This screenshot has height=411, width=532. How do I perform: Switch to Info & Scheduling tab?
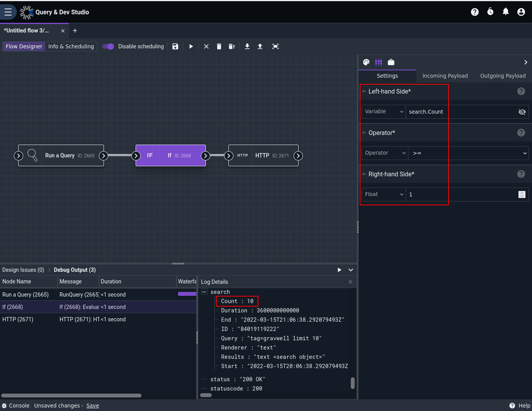(x=71, y=46)
